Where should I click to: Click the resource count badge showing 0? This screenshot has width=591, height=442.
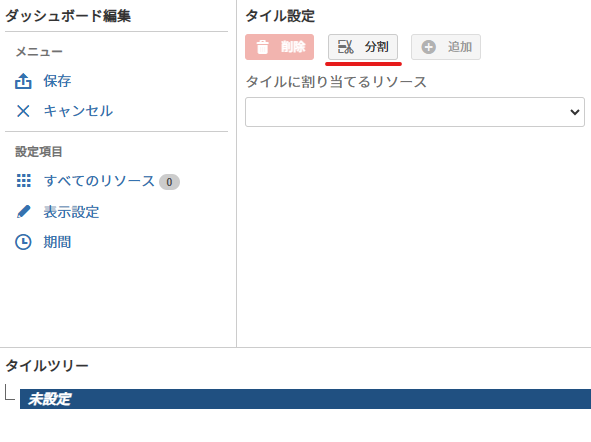(x=169, y=182)
